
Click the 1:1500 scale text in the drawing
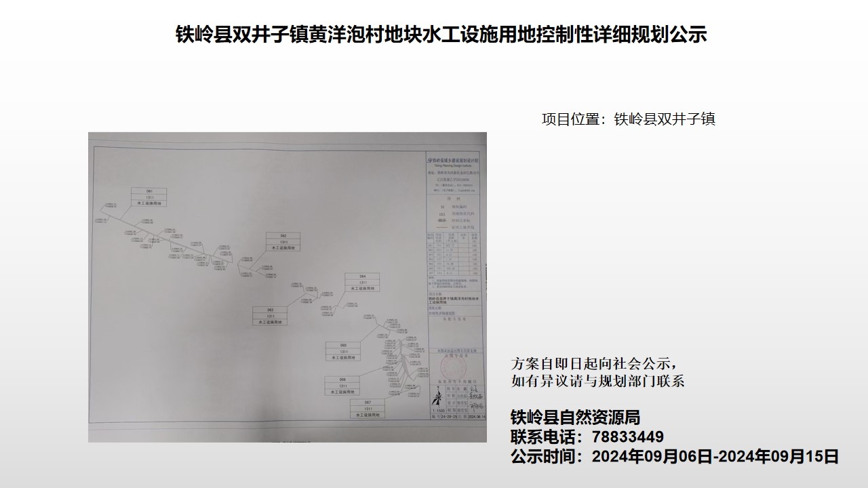click(438, 410)
